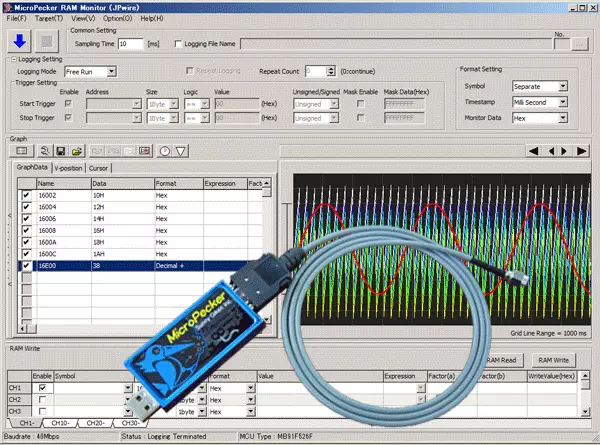Switch to the V-position tab
This screenshot has height=445, width=600.
point(69,168)
